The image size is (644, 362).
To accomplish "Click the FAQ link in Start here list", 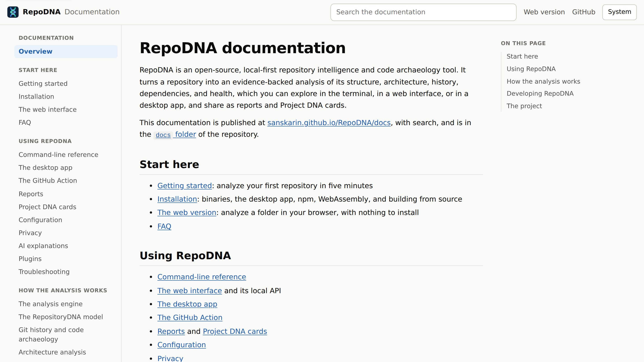I will point(164,226).
